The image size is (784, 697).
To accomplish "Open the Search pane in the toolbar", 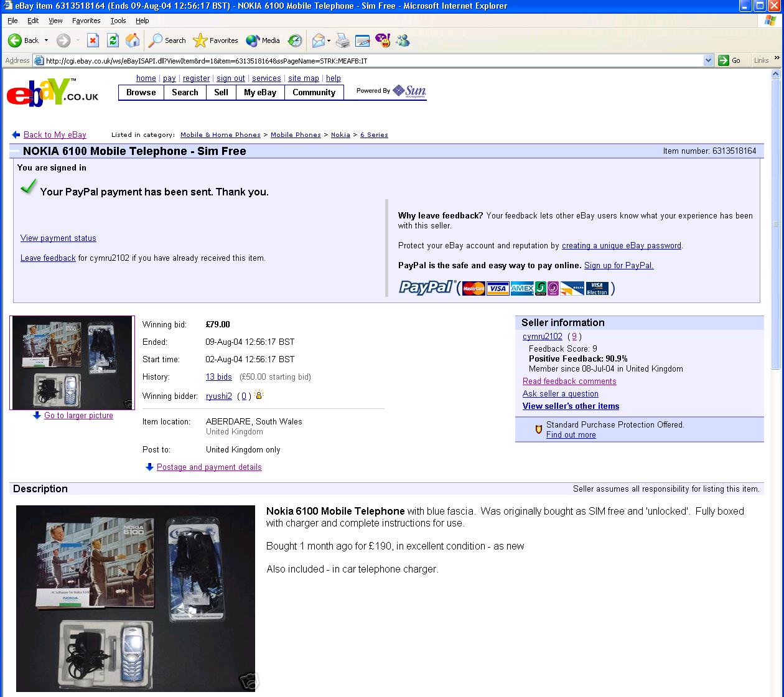I will click(x=167, y=40).
